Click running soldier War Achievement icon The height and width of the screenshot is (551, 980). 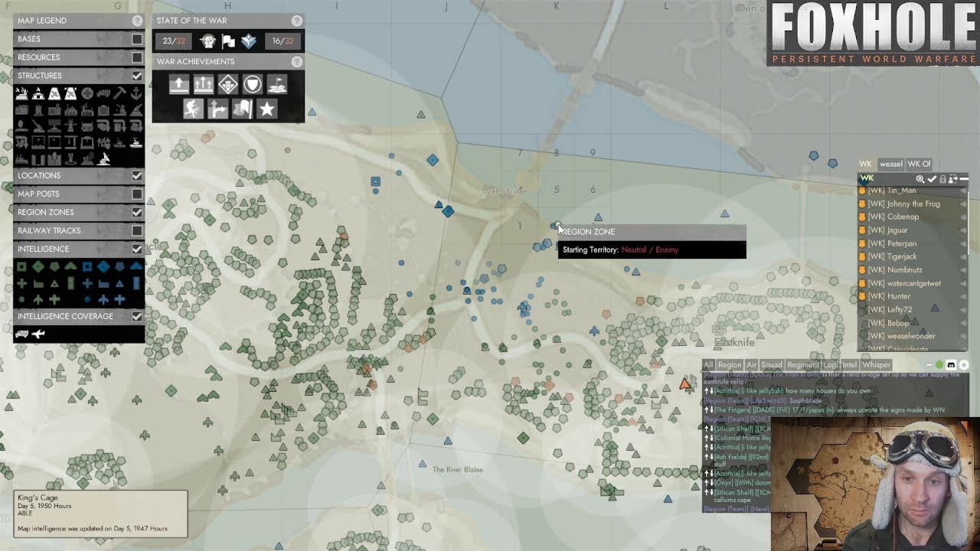click(x=193, y=109)
